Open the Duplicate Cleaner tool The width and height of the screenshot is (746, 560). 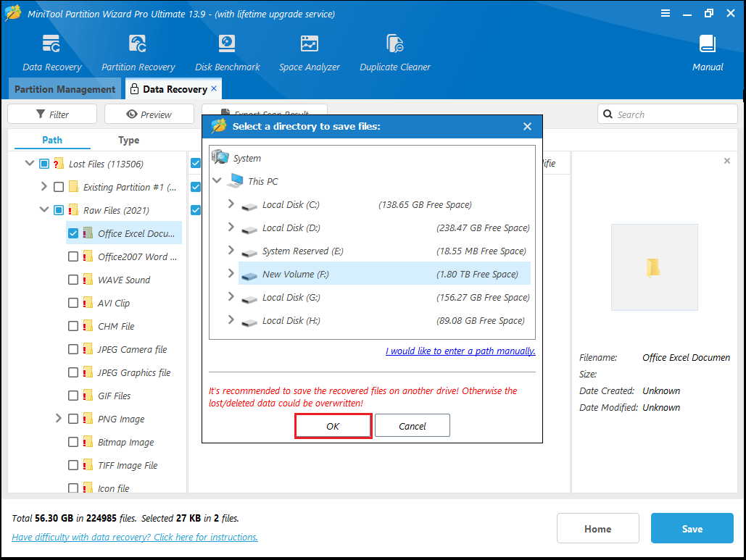click(x=395, y=43)
